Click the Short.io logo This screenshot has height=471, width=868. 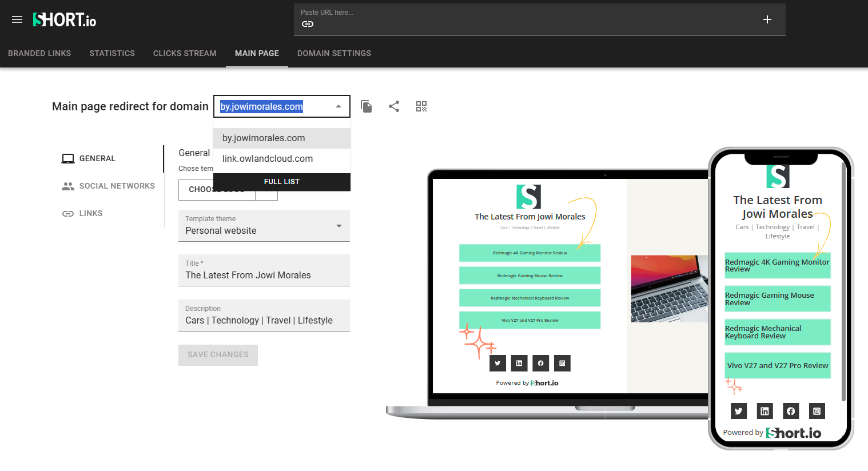65,20
